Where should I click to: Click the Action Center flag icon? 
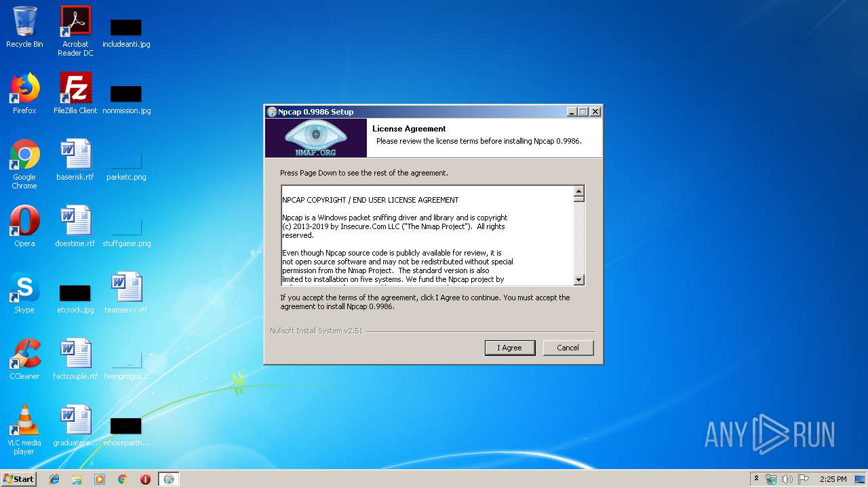tap(804, 479)
